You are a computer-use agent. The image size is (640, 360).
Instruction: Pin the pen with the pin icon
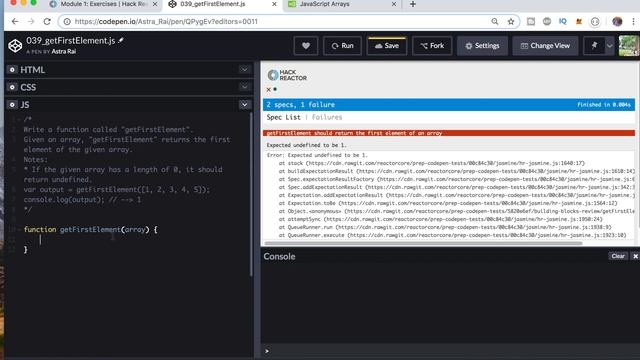pyautogui.click(x=594, y=46)
